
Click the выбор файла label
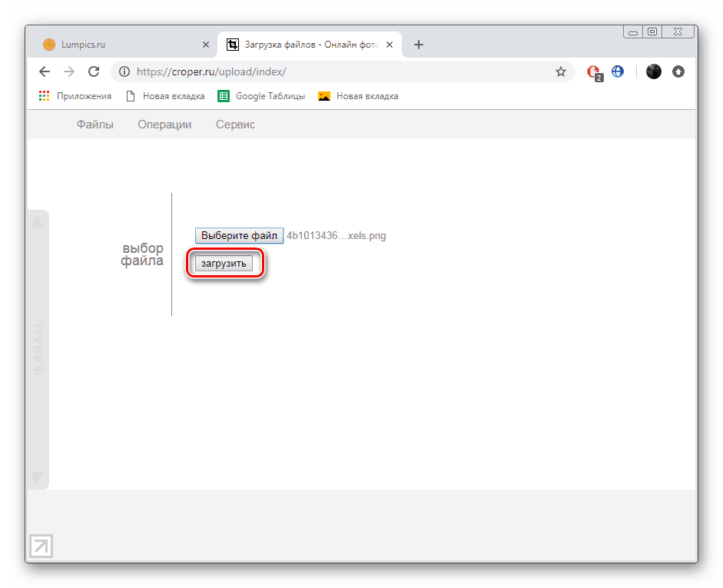(142, 254)
